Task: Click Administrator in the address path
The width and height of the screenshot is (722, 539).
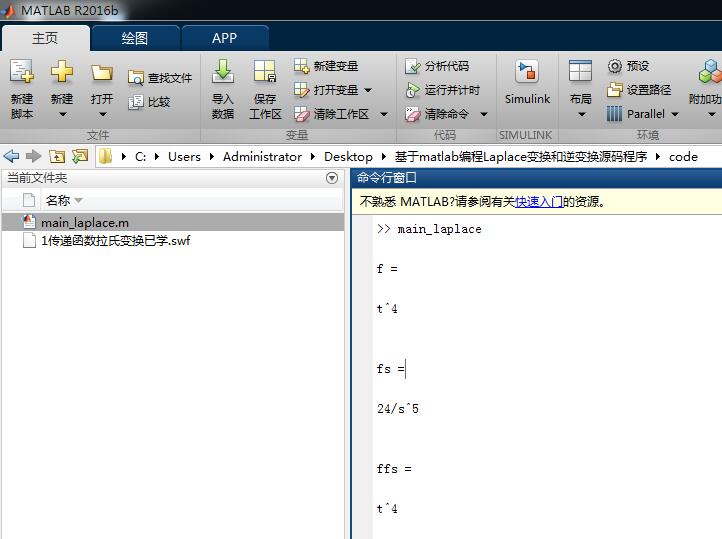Action: click(x=262, y=157)
